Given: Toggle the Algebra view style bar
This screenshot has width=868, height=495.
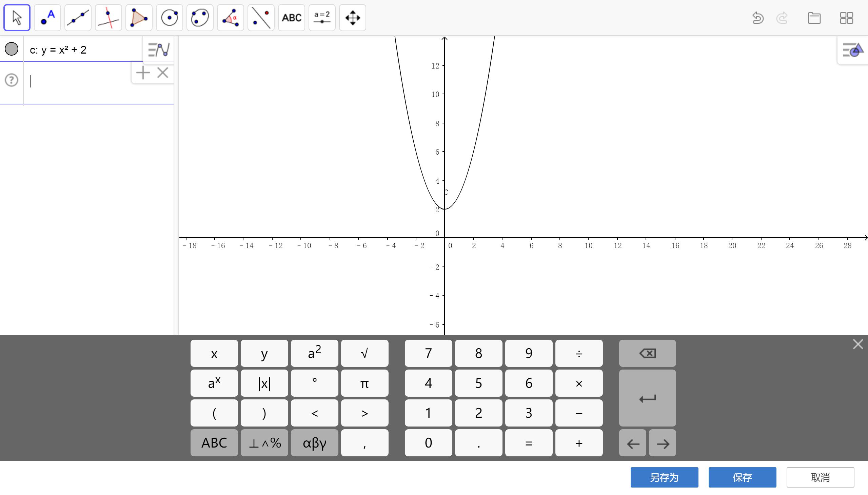Looking at the screenshot, I should tap(158, 49).
